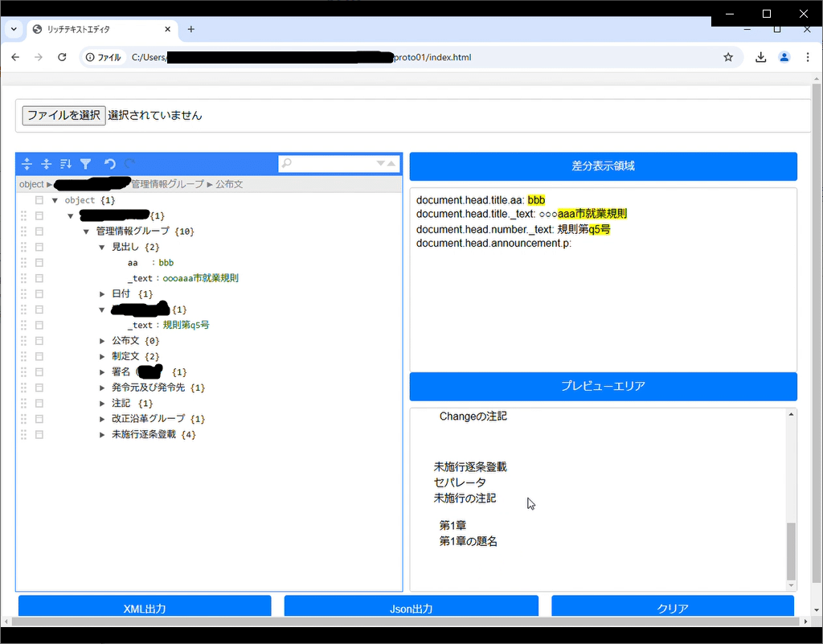Select the sort nodes icon
The height and width of the screenshot is (644, 823).
click(66, 164)
